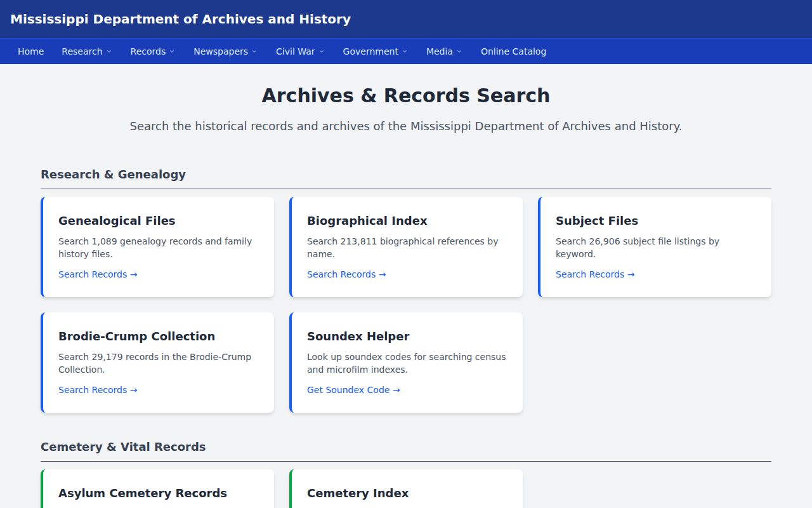
Task: Click the page subtitle about historical records
Action: click(x=406, y=126)
